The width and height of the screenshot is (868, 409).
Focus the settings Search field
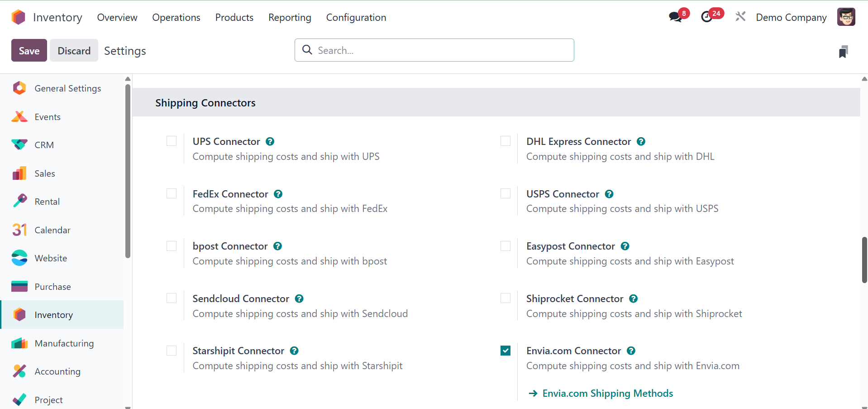point(434,50)
